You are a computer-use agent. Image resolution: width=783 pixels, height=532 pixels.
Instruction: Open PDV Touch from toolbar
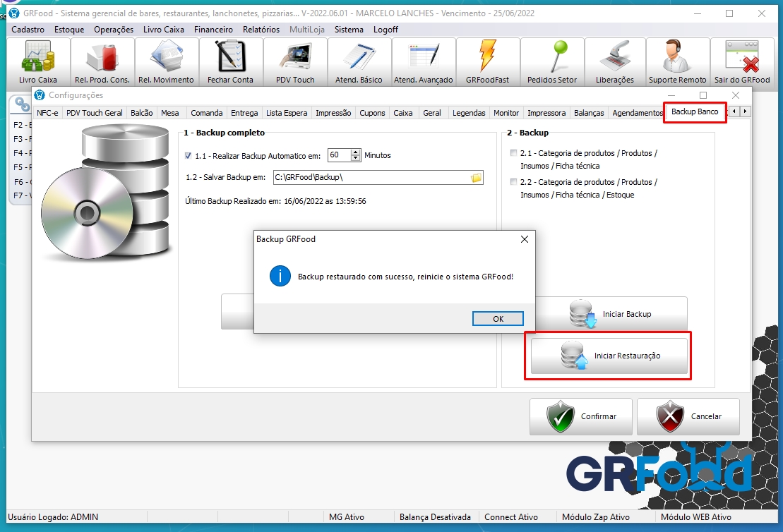(x=295, y=62)
